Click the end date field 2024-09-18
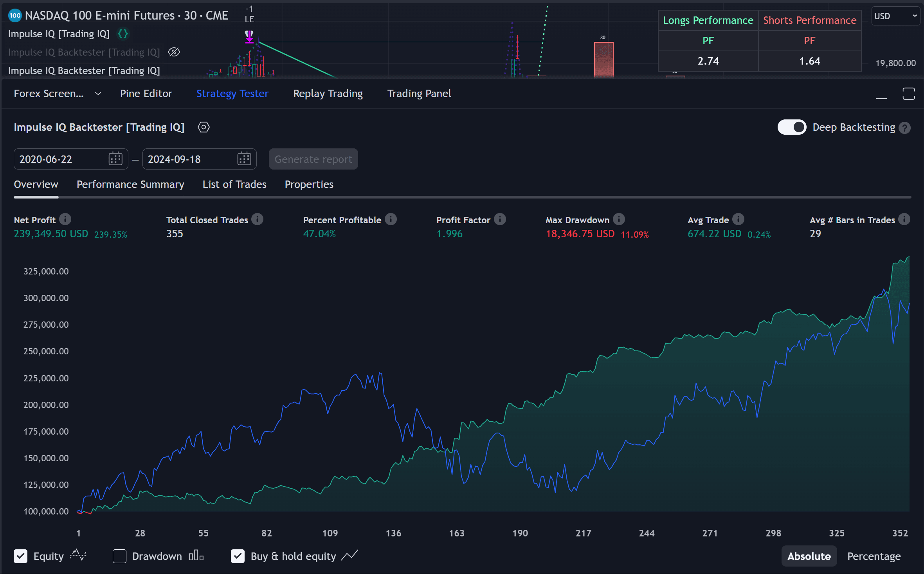Viewport: 924px width, 574px height. coord(199,159)
